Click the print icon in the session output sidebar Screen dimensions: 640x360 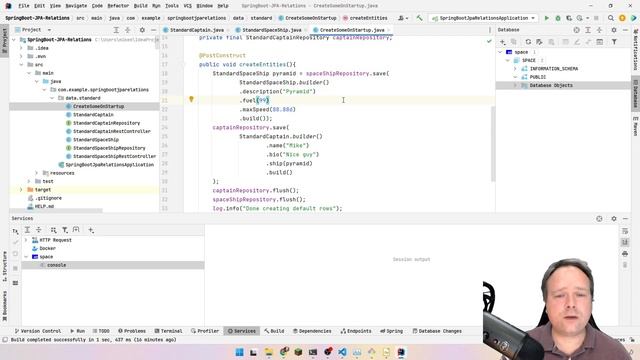point(625,253)
